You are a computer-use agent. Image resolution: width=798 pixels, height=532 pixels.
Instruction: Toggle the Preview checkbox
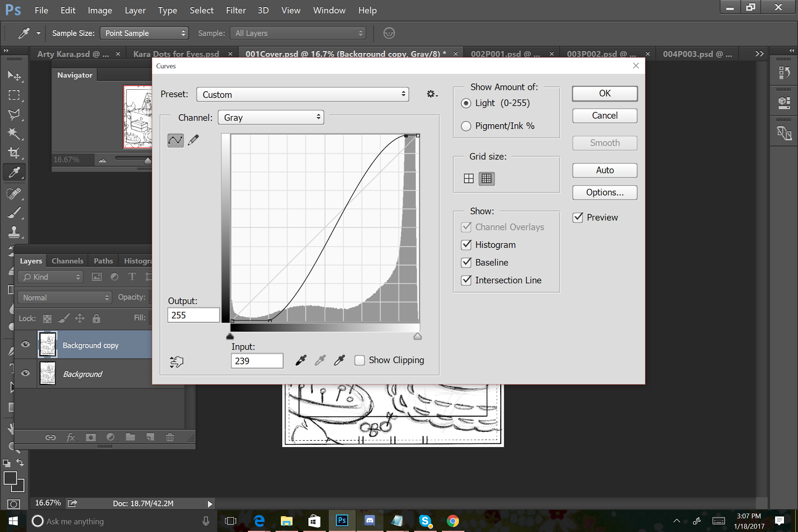[578, 217]
